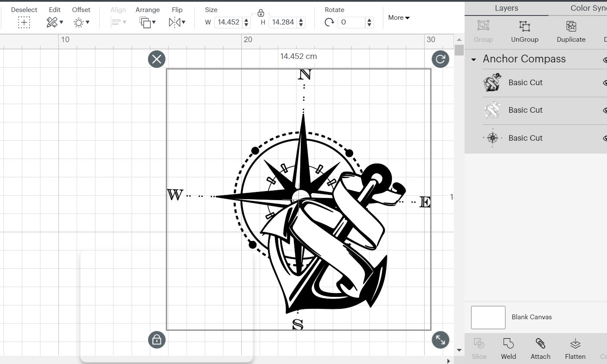Open the Edit tool
Image resolution: width=607 pixels, height=364 pixels.
pyautogui.click(x=54, y=17)
